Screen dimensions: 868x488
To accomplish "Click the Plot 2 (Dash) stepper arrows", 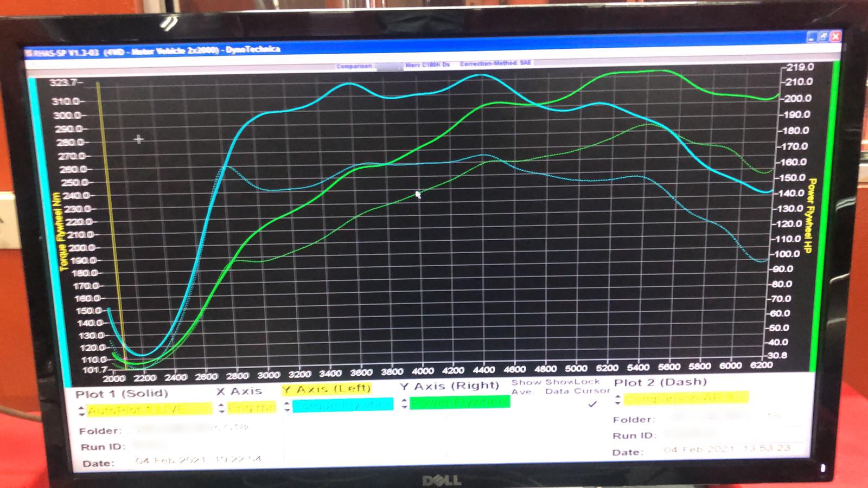I will pyautogui.click(x=617, y=401).
